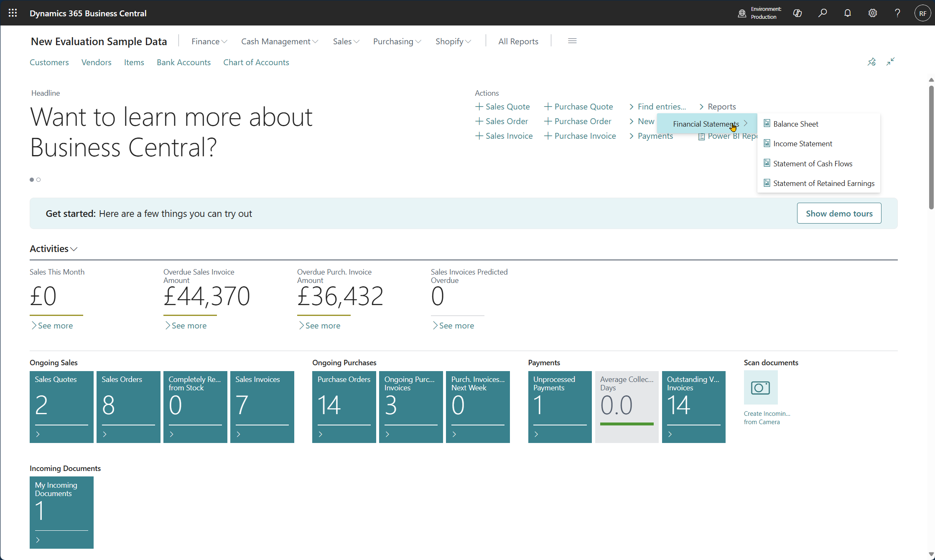This screenshot has height=560, width=935.
Task: Click See more under Overdue Purch. Invoice Amount
Action: point(319,326)
